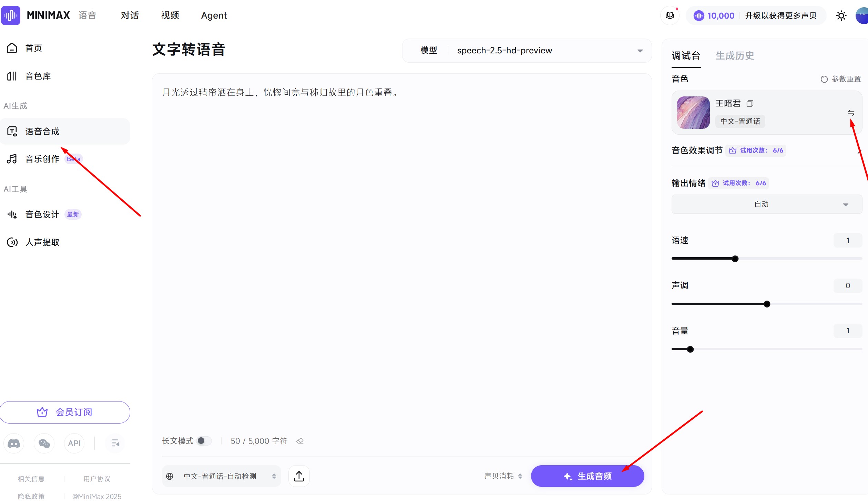Open the WeChat contact icon
This screenshot has height=501, width=868.
pos(44,443)
